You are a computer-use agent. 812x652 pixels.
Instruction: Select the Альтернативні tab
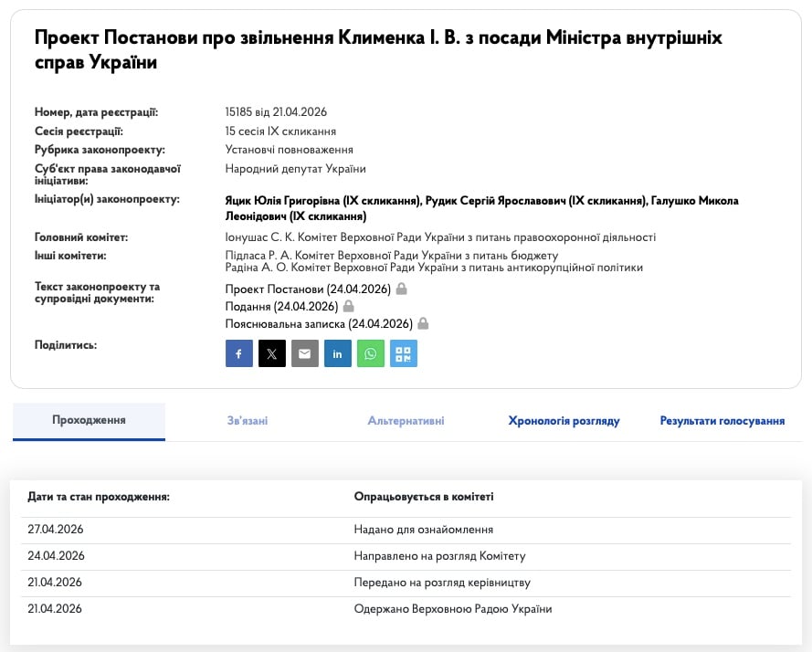pos(406,421)
